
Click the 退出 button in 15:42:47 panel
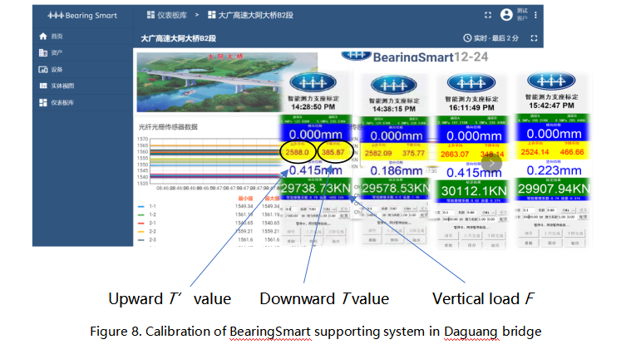click(x=574, y=243)
